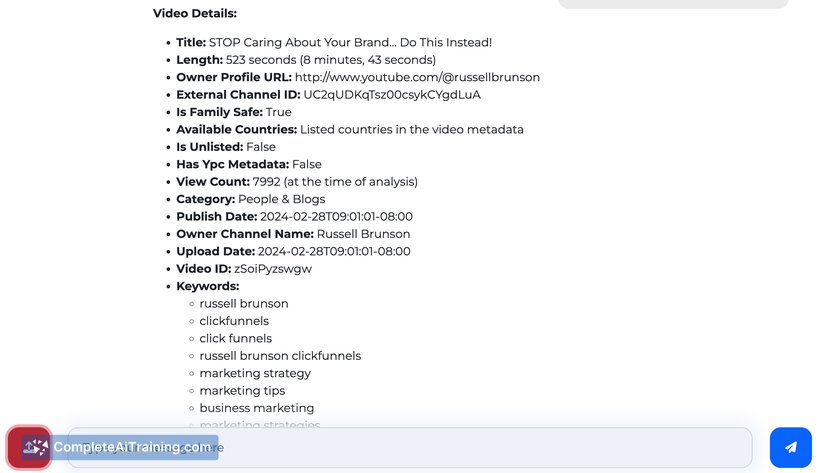Image resolution: width=820 pixels, height=473 pixels.
Task: Click the Owner Channel Name 'Russell Brunson'
Action: (x=363, y=234)
